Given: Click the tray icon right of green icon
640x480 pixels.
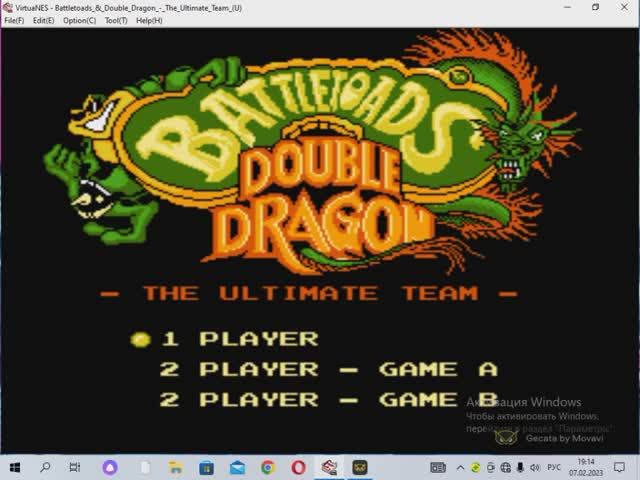Looking at the screenshot, I should (490, 467).
